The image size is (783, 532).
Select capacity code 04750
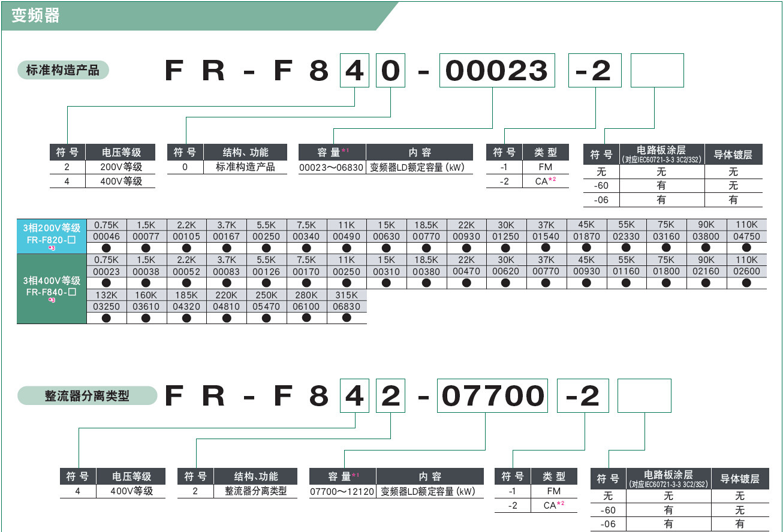pos(746,236)
